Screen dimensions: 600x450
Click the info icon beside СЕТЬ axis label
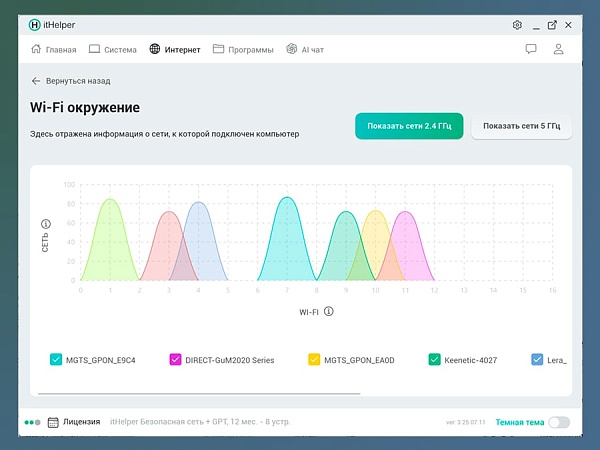click(x=45, y=223)
